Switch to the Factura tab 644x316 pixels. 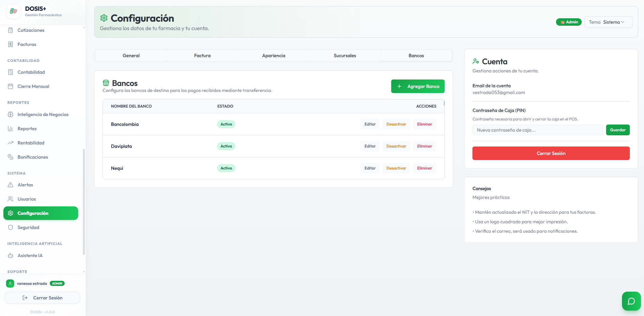(202, 55)
